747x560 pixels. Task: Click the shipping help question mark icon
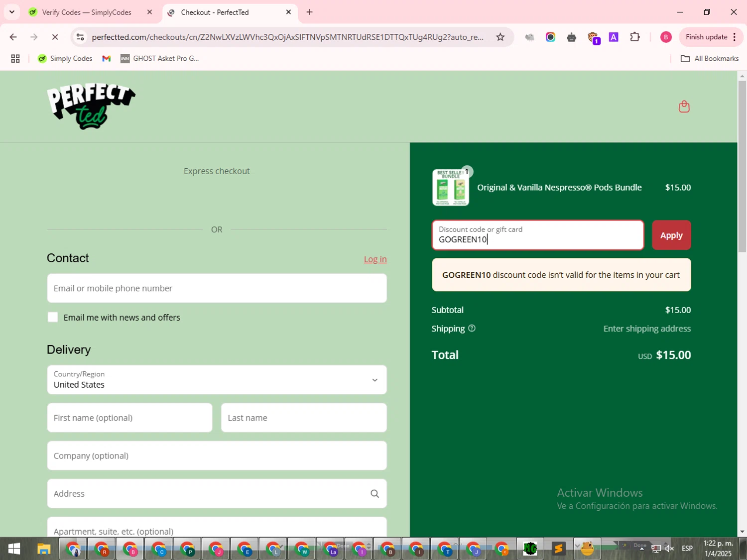(472, 329)
